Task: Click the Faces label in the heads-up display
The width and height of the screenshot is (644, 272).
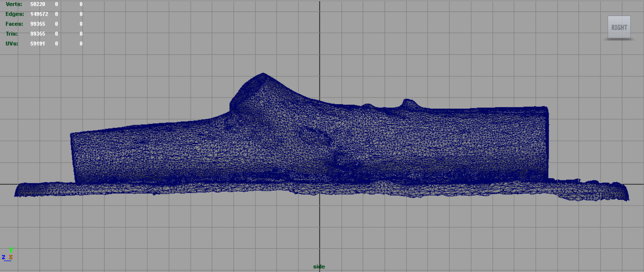Action: [14, 24]
